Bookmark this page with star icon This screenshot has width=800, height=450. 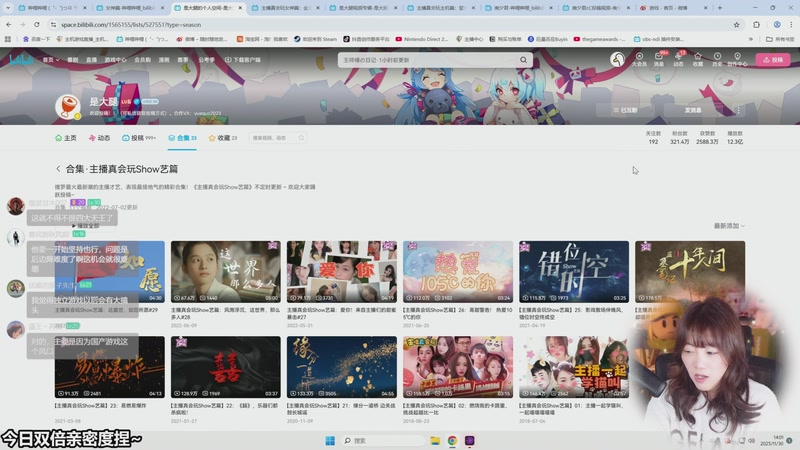coord(736,24)
